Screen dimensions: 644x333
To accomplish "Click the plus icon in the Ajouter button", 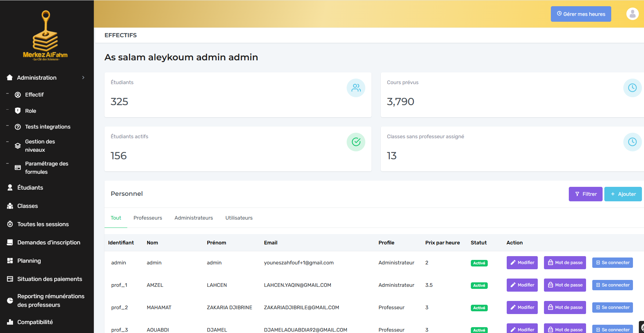I will pos(613,194).
